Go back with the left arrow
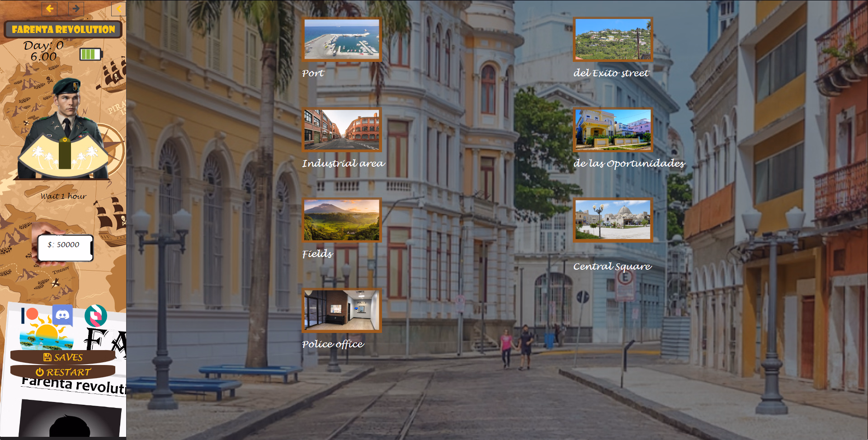 (49, 8)
